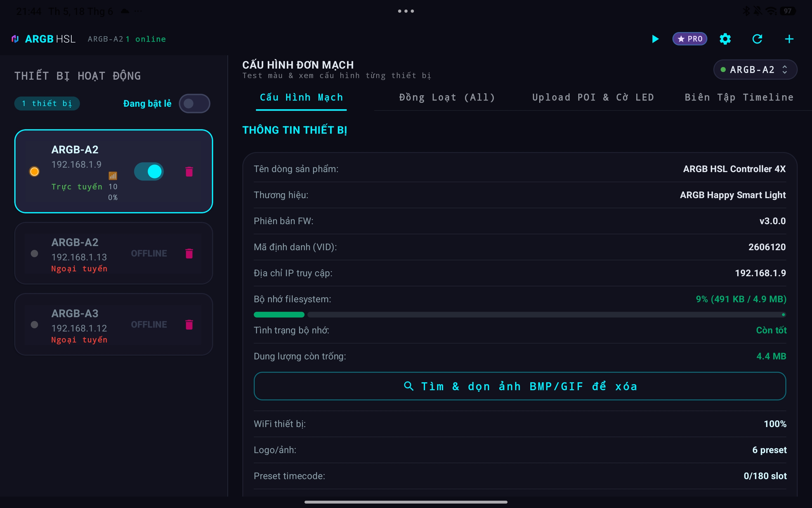This screenshot has width=812, height=508.
Task: Open the three-dot multitasking menu at top
Action: 406,11
